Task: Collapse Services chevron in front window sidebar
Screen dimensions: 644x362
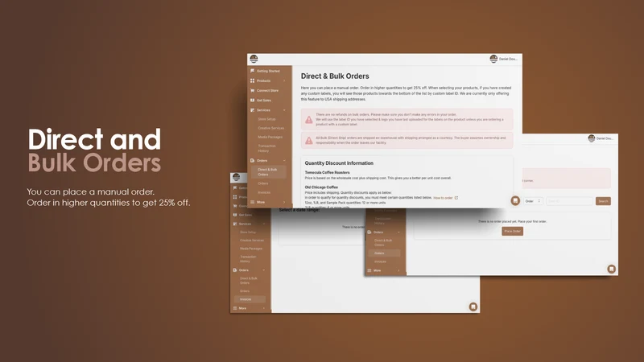Action: pyautogui.click(x=284, y=110)
